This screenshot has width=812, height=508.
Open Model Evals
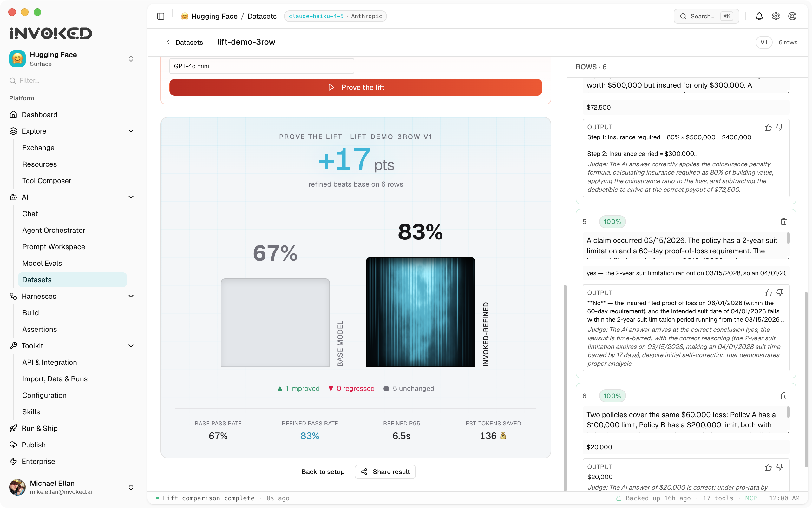tap(42, 263)
